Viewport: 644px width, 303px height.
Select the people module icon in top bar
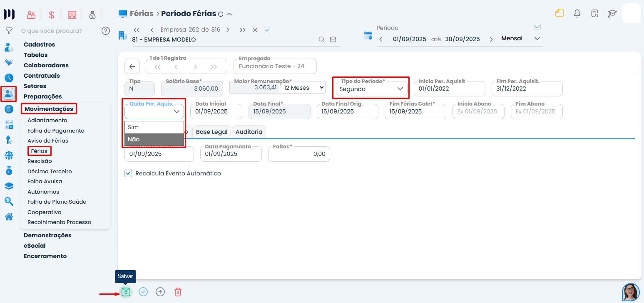31,15
